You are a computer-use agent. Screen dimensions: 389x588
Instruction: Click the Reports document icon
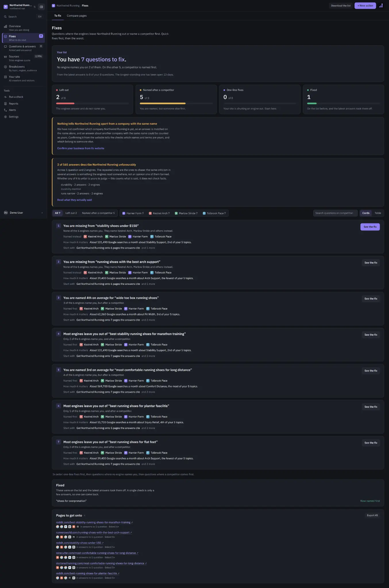pos(5,104)
